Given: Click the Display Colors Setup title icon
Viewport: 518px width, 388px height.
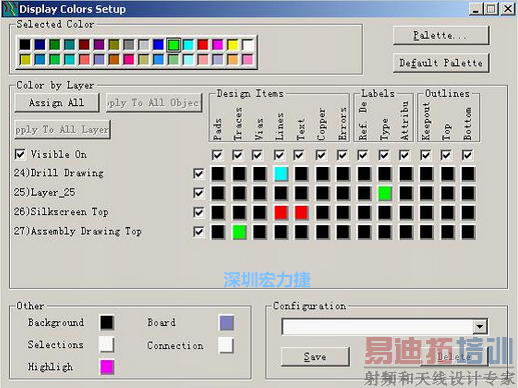Looking at the screenshot, I should click(x=10, y=9).
